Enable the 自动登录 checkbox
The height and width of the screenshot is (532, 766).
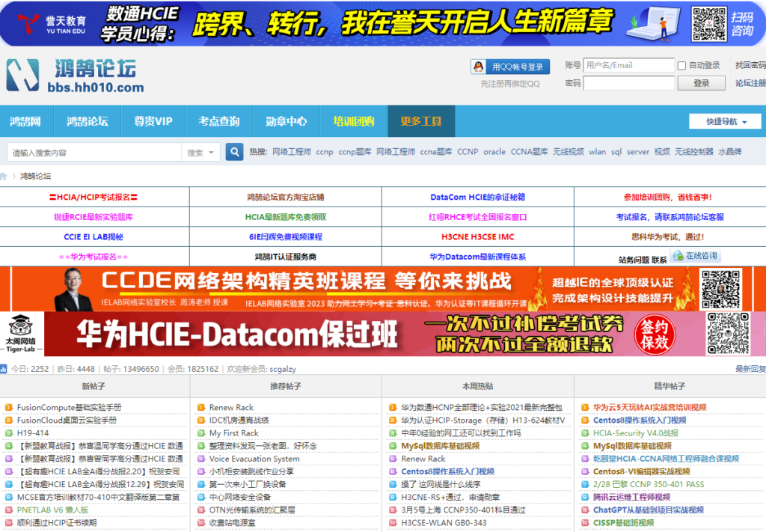point(681,66)
